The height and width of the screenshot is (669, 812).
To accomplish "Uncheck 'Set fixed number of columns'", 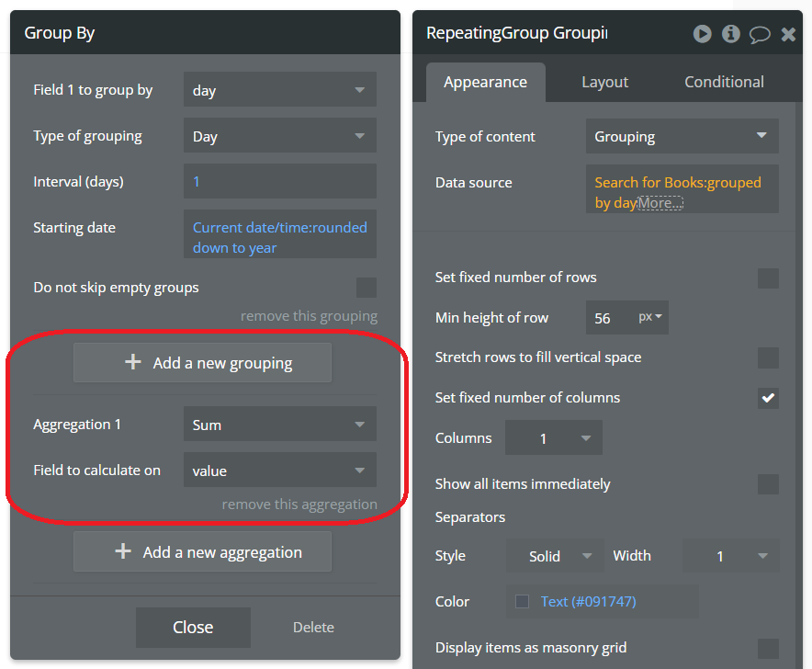I will (768, 398).
